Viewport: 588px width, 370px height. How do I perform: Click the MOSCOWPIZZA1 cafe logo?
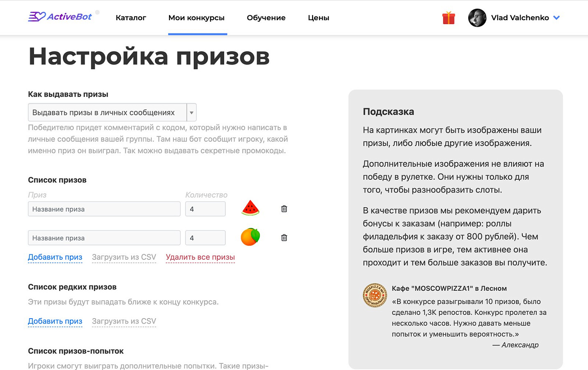pos(375,295)
